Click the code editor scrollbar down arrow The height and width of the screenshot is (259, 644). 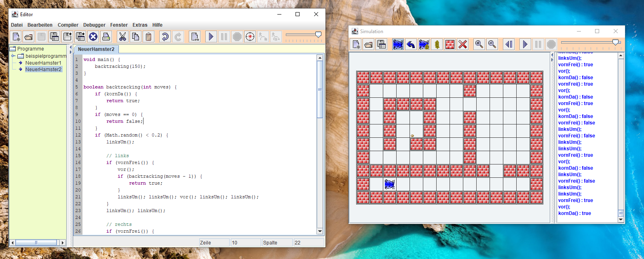320,231
